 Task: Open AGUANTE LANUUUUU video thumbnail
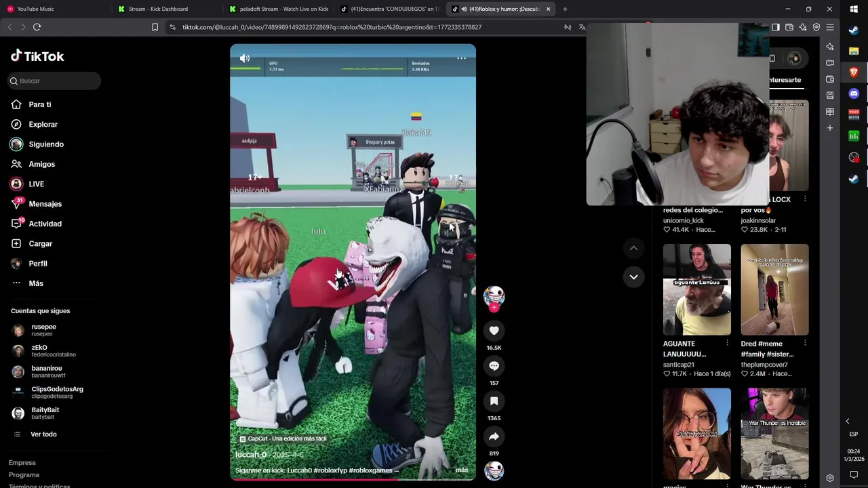tap(697, 289)
